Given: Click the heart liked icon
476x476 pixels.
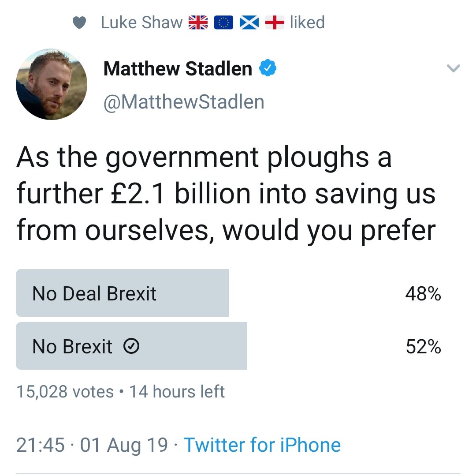Looking at the screenshot, I should coord(79,22).
